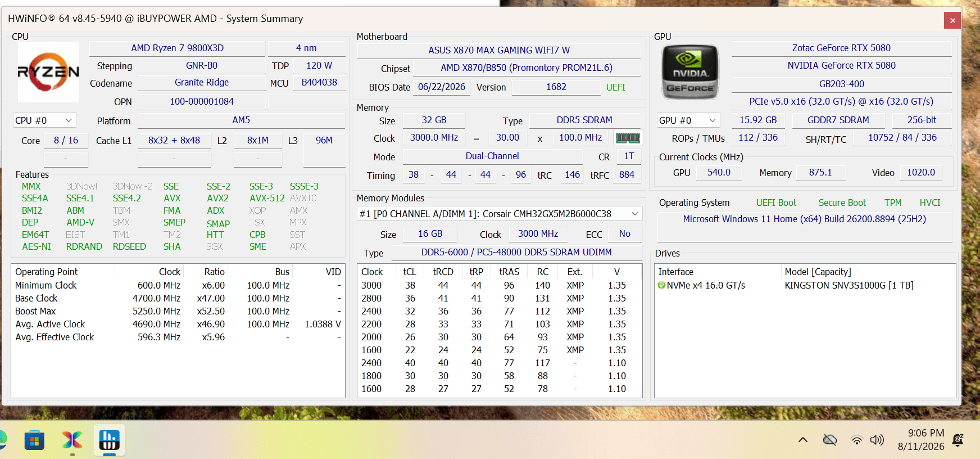Image resolution: width=980 pixels, height=459 pixels.
Task: Click the 100-000001084 OPN field
Action: coord(201,102)
